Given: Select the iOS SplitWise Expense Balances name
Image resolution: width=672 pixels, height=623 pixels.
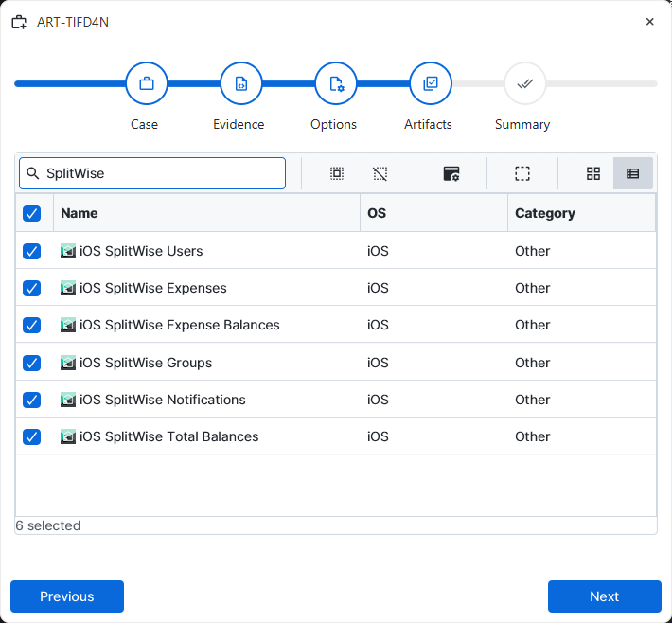Looking at the screenshot, I should tap(180, 325).
